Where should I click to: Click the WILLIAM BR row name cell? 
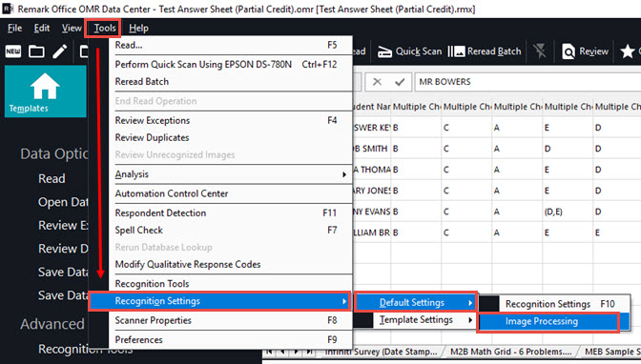[x=372, y=233]
